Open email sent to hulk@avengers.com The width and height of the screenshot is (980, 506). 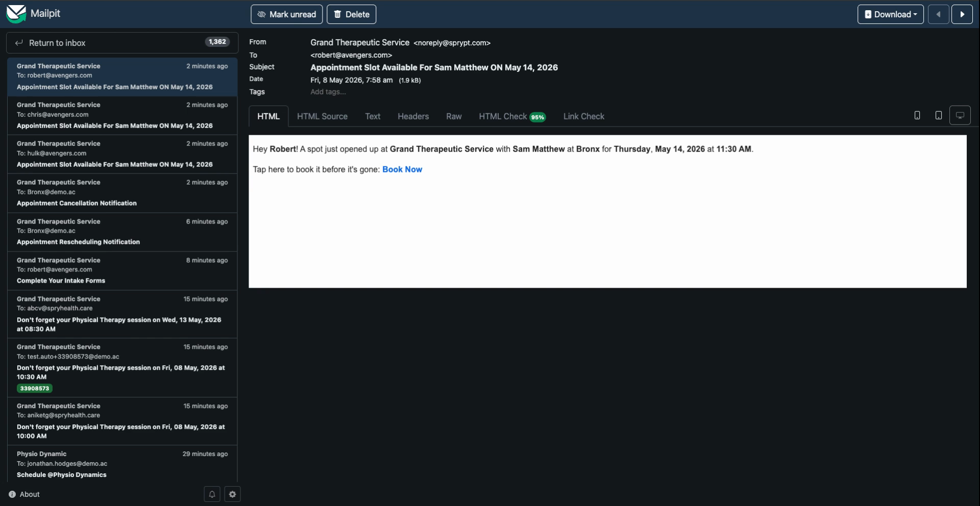click(x=122, y=154)
